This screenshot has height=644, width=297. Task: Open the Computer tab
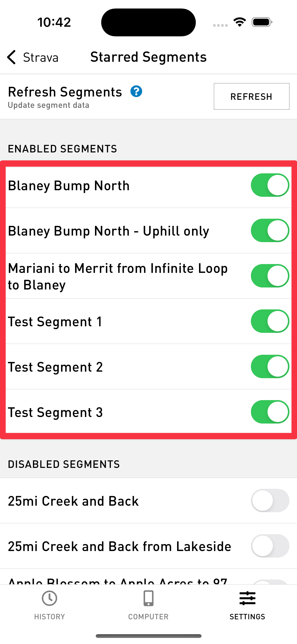pyautogui.click(x=148, y=605)
